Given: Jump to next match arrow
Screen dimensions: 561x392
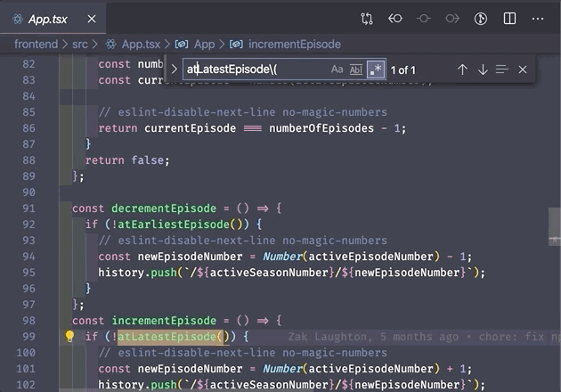Looking at the screenshot, I should [x=483, y=69].
